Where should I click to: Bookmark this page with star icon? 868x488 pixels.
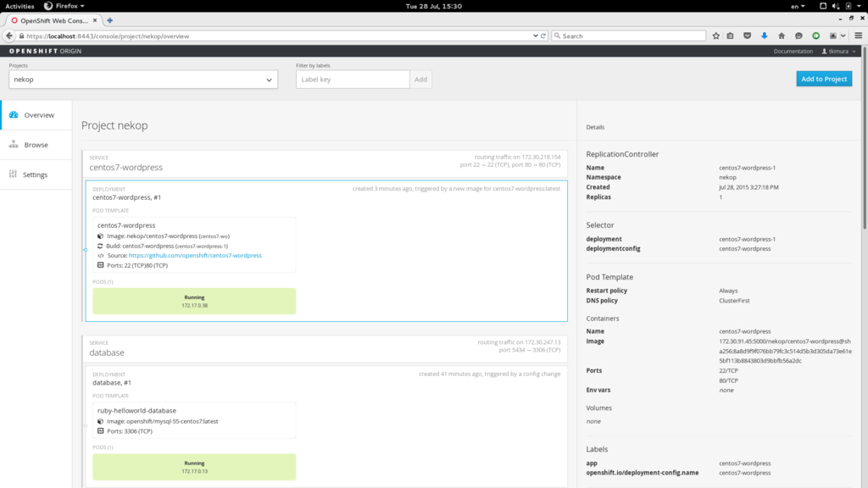pos(715,36)
